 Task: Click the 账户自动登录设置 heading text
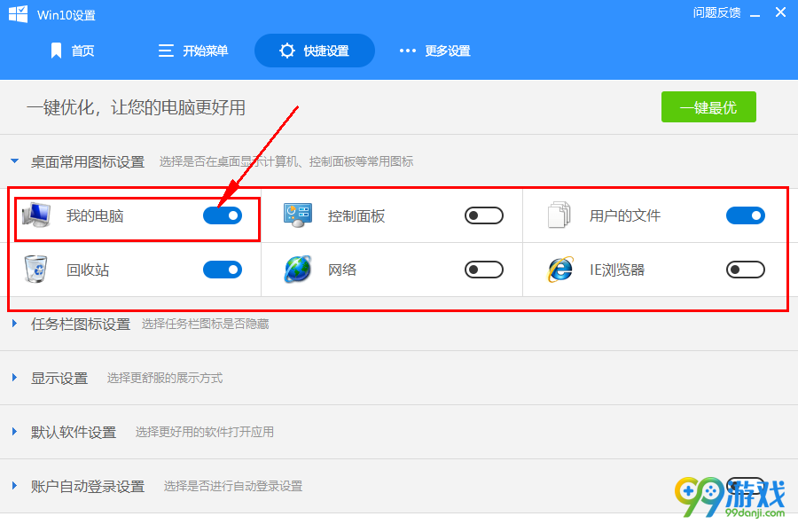point(88,486)
